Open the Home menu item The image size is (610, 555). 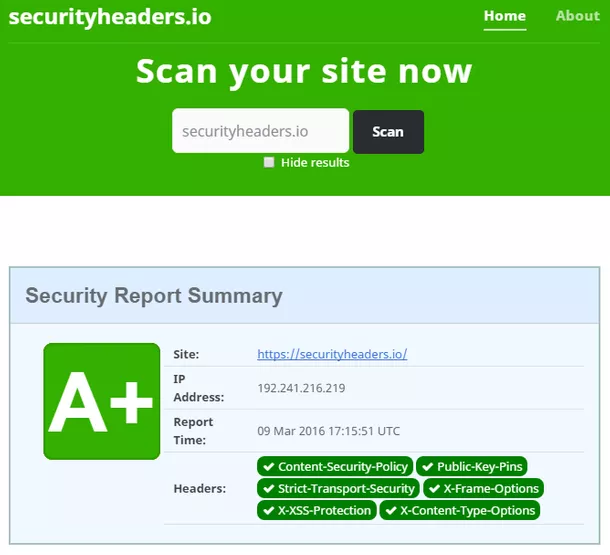click(x=504, y=16)
